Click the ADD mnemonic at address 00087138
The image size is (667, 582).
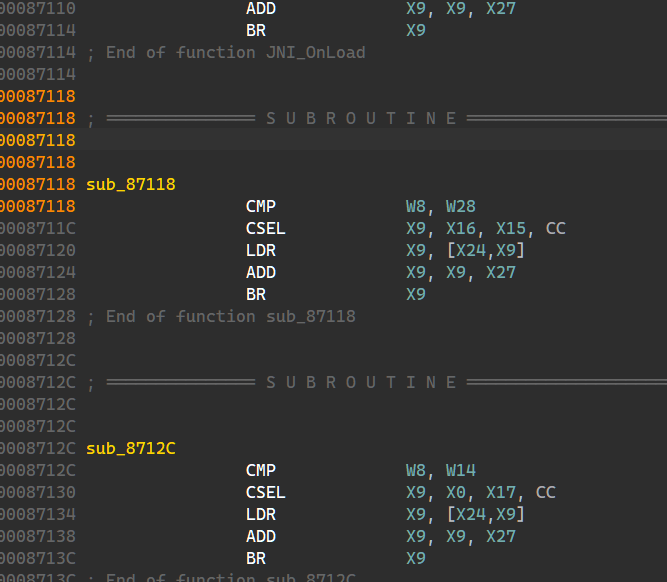coord(261,536)
